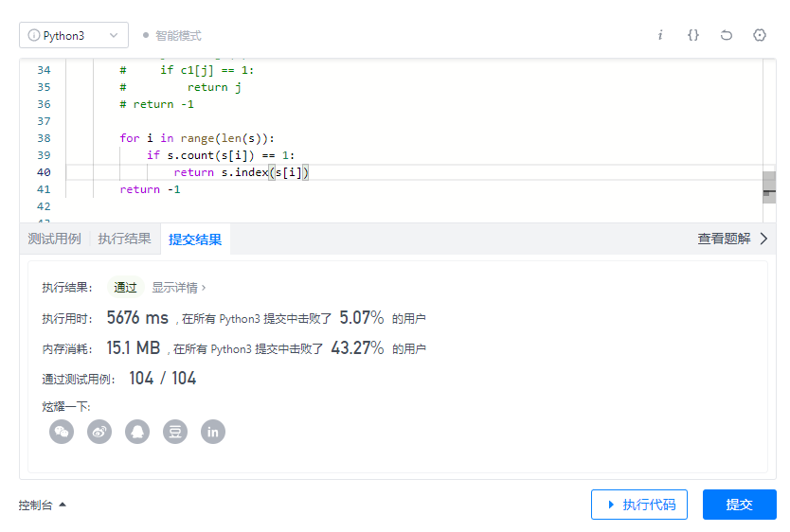Screen dimensions: 790x532
Task: Click the blue 提交 submit button
Action: [x=740, y=505]
